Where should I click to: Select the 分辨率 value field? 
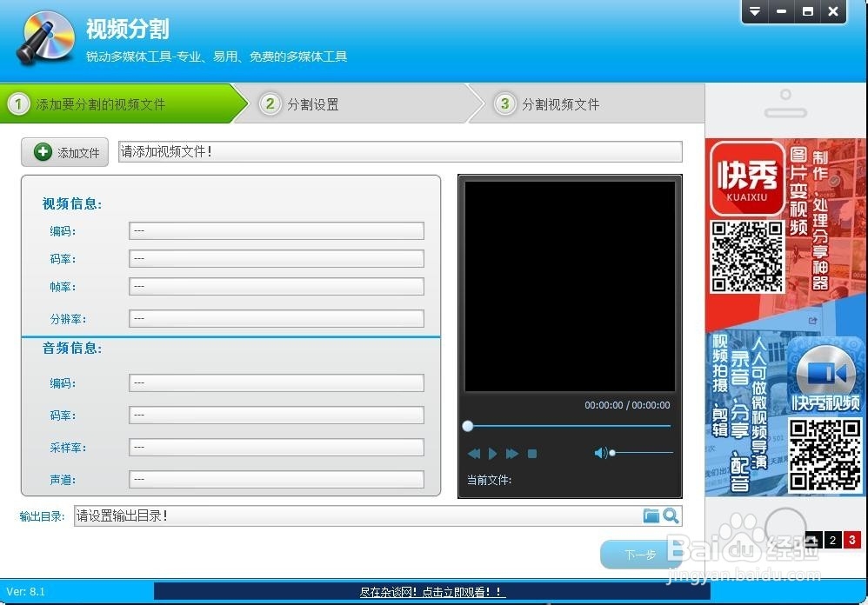coord(277,318)
